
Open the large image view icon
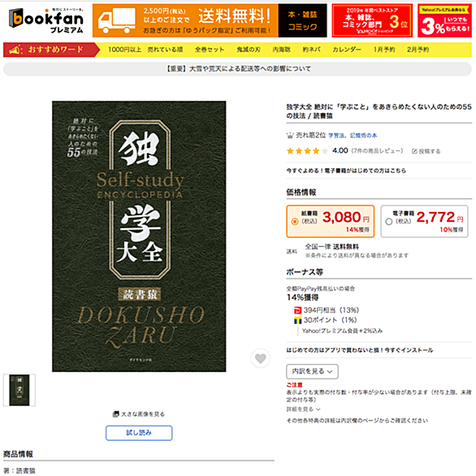pyautogui.click(x=115, y=414)
